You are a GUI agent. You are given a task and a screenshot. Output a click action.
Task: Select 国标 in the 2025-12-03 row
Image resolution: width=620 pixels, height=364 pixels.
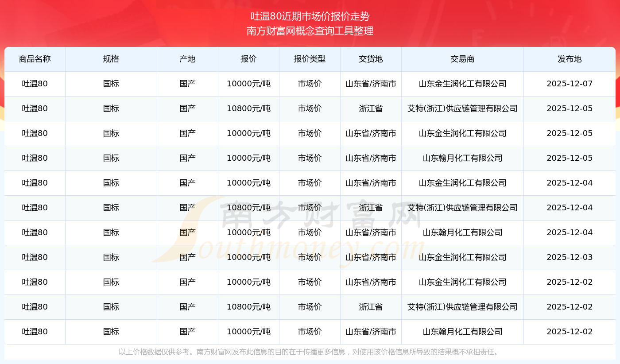(111, 257)
